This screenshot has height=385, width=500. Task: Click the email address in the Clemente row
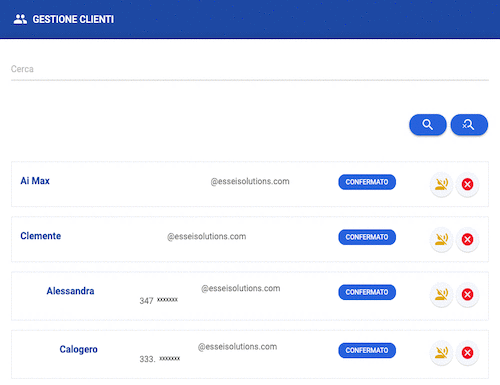[207, 236]
